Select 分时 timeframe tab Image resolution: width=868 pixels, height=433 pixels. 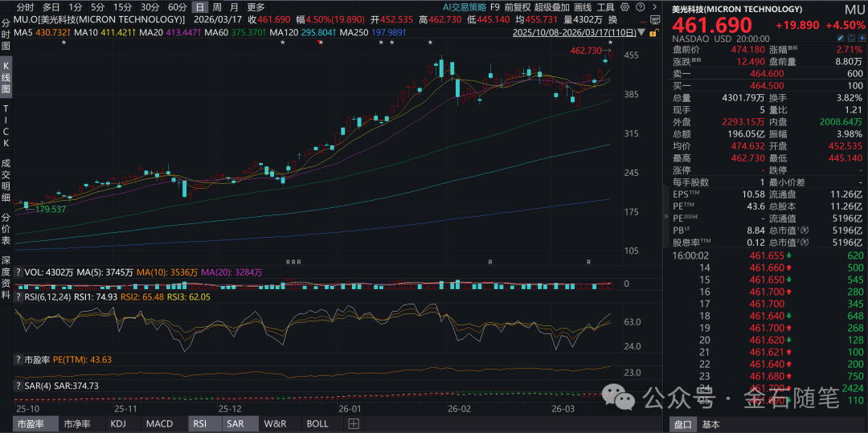(x=24, y=7)
